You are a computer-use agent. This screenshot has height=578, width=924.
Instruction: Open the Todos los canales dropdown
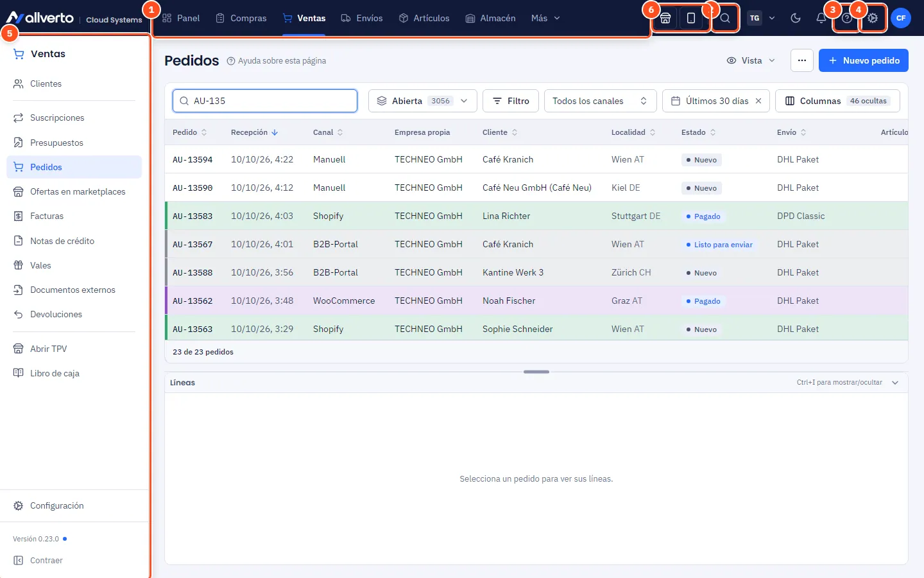pos(601,101)
